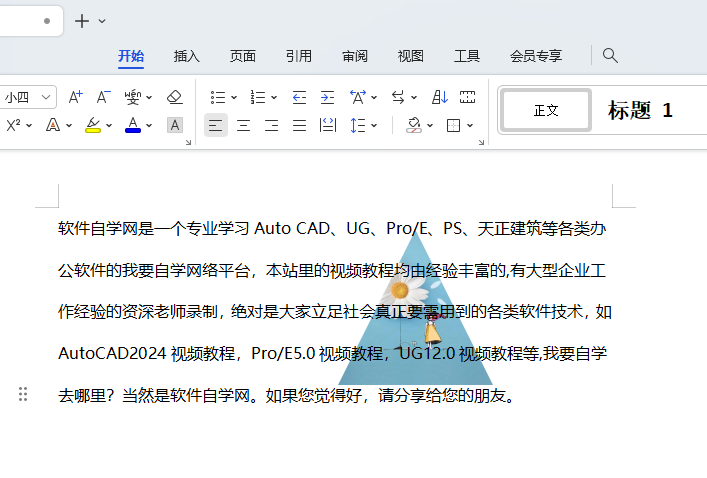Image resolution: width=707 pixels, height=478 pixels.
Task: Apply distributed alignment
Action: (328, 125)
